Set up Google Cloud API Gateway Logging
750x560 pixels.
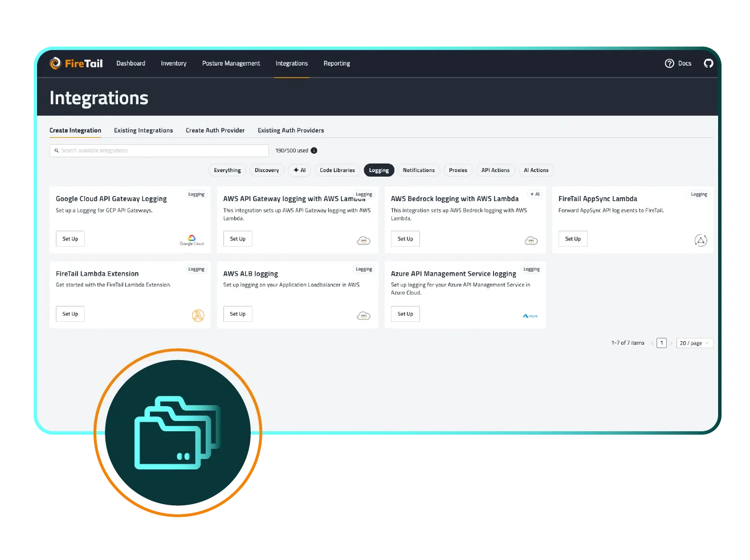click(70, 239)
